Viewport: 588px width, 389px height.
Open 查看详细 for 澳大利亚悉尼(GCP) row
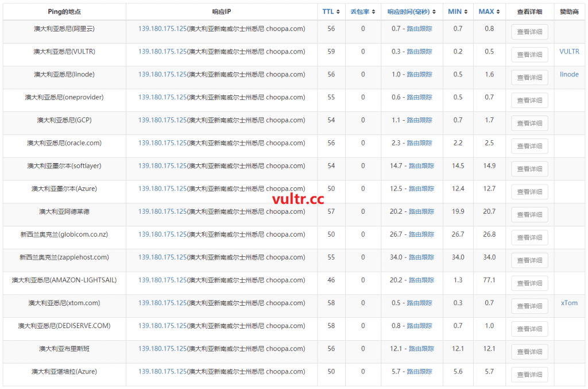click(x=529, y=124)
